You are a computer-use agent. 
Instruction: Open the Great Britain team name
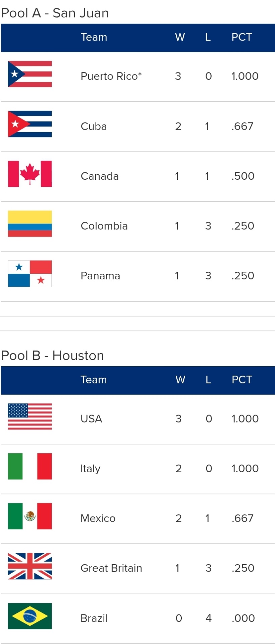pos(111,568)
